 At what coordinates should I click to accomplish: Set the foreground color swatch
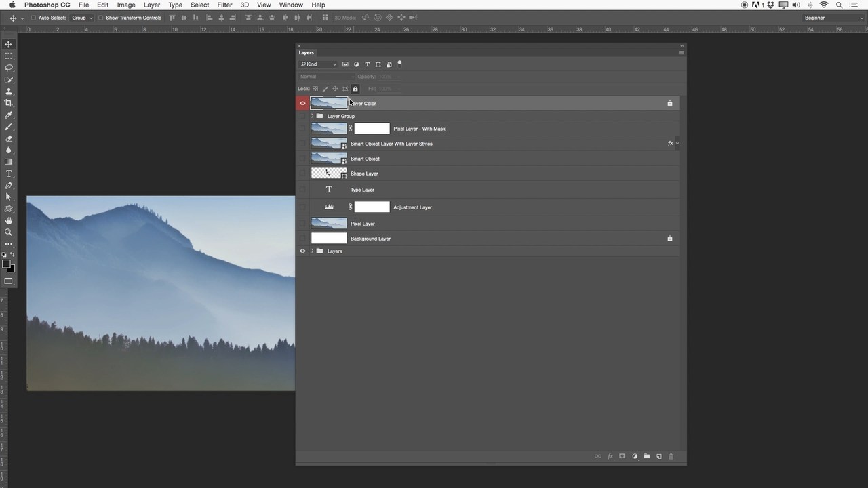[6, 264]
